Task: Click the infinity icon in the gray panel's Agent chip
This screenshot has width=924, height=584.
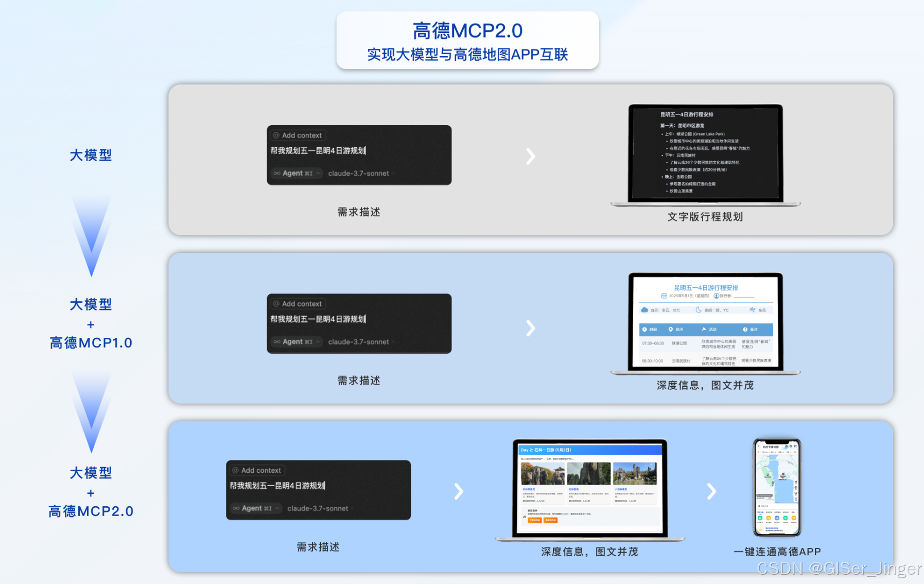Action: coord(277,174)
